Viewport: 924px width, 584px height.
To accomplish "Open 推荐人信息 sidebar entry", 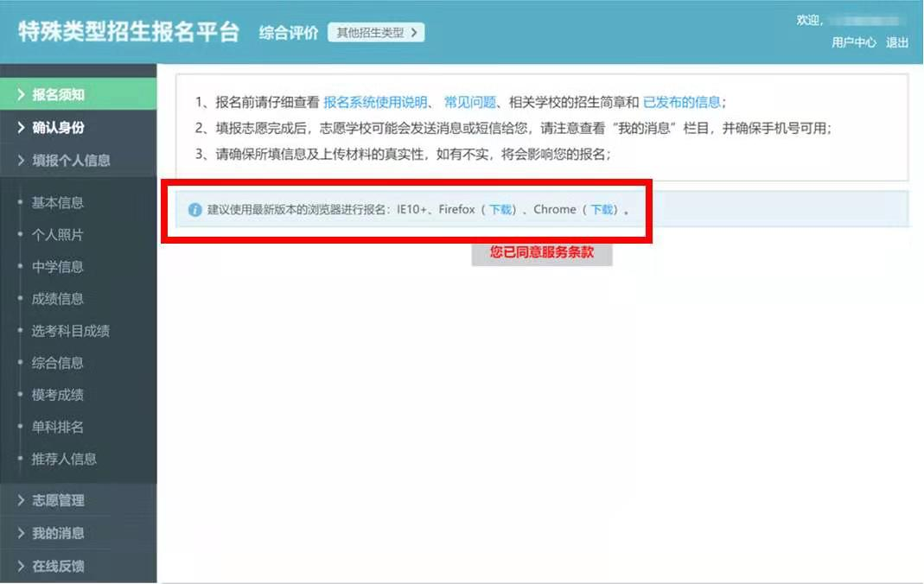I will (x=64, y=459).
